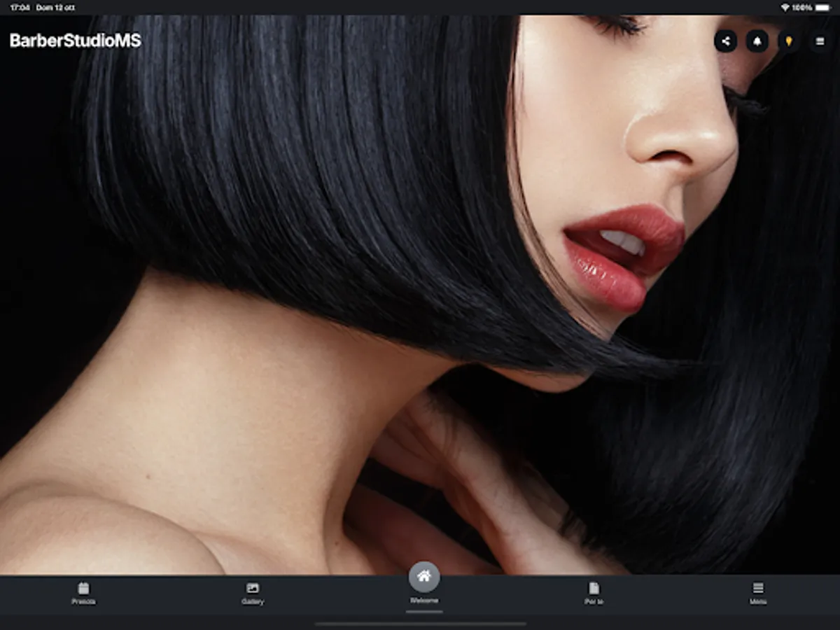Viewport: 840px width, 630px height.
Task: Tap the BarberStudioMS title text
Action: (74, 41)
